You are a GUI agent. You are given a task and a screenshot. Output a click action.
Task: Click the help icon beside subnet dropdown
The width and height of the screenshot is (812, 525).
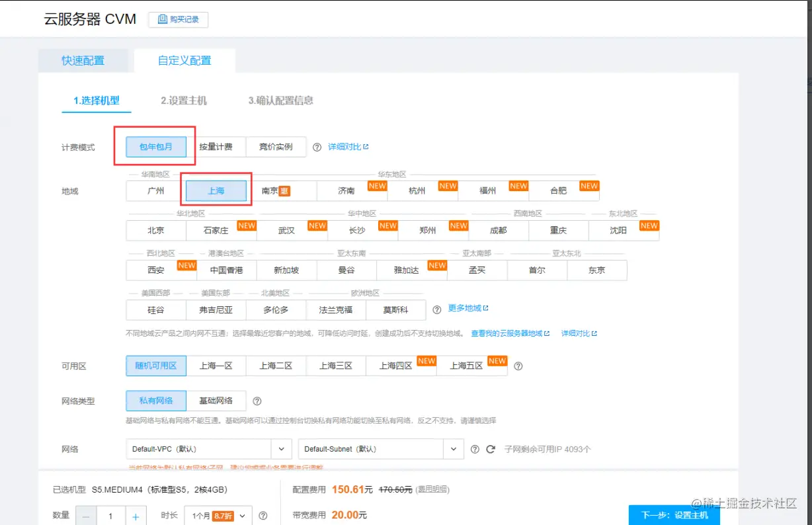475,449
